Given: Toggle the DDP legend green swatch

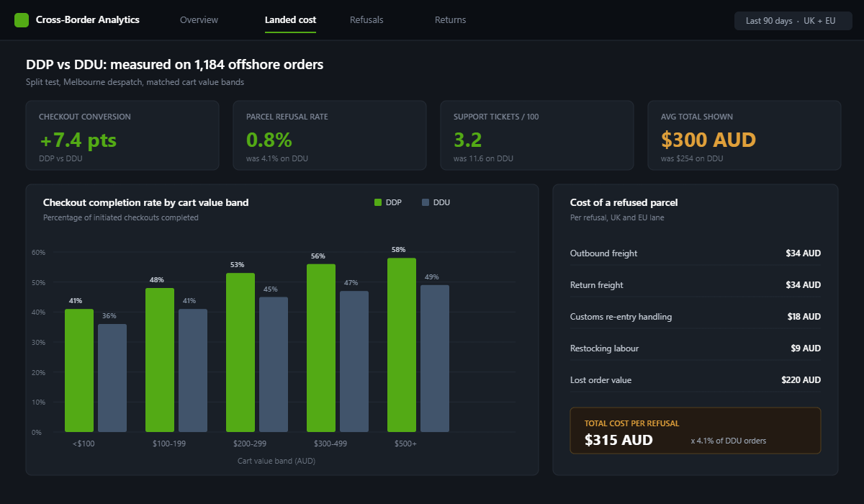Looking at the screenshot, I should tap(378, 202).
